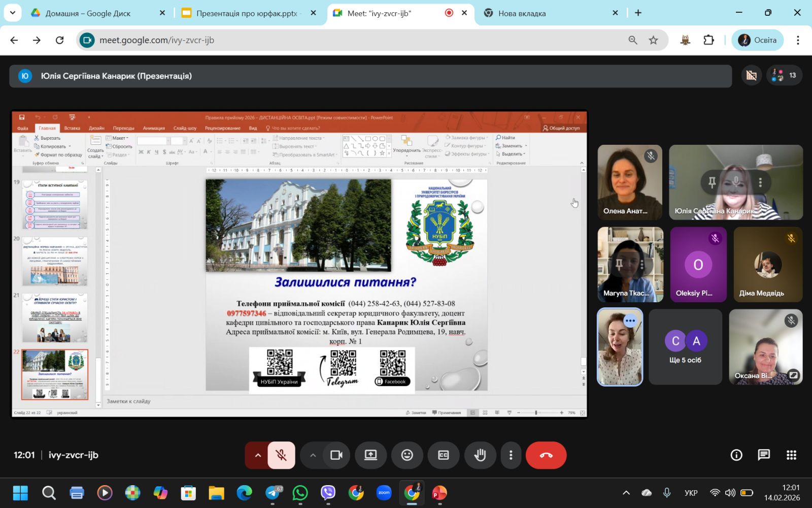
Task: Toggle closed captions in Meet
Action: point(443,455)
